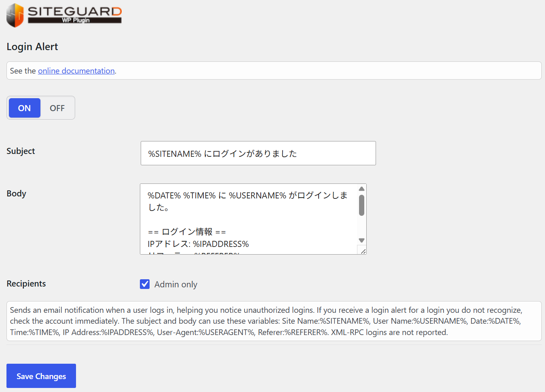Image resolution: width=545 pixels, height=392 pixels.
Task: Click the Body scrollbar up arrow
Action: (361, 189)
